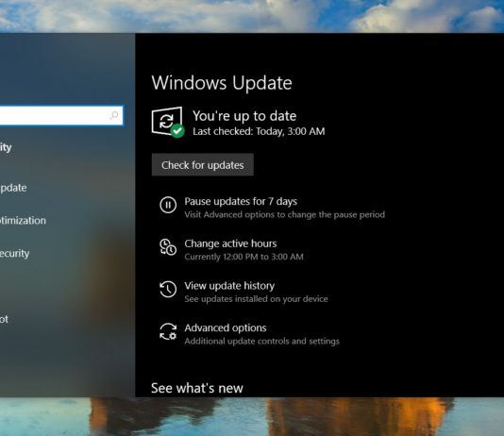504x436 pixels.
Task: Open Advanced options
Action: click(x=226, y=328)
